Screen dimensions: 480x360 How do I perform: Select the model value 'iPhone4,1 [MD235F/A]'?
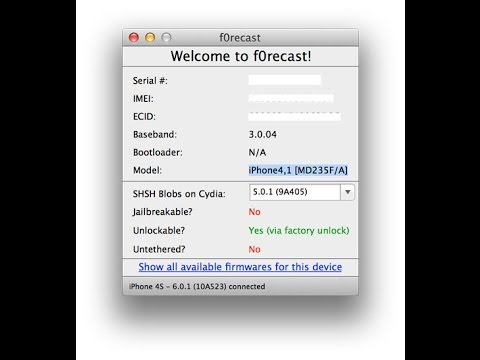pyautogui.click(x=298, y=170)
